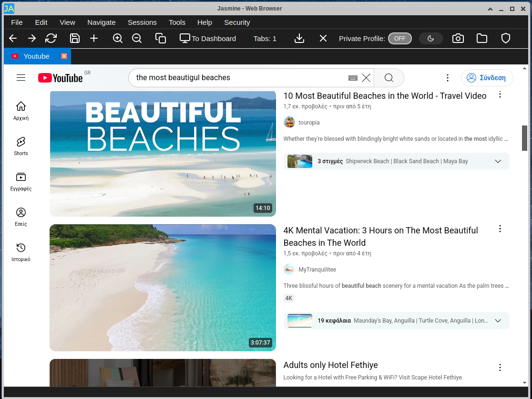The image size is (532, 399).
Task: Go to Dashboard with the To Dashboard button
Action: 208,38
